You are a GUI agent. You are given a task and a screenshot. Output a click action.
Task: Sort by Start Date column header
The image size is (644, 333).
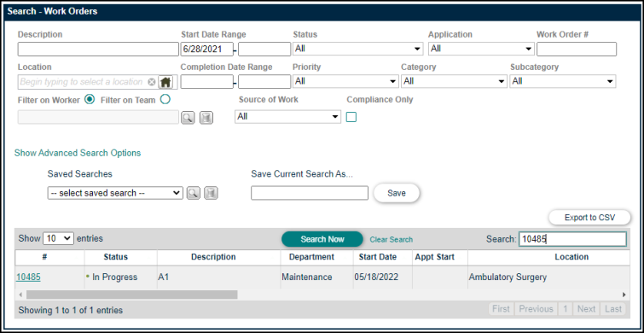(x=383, y=257)
